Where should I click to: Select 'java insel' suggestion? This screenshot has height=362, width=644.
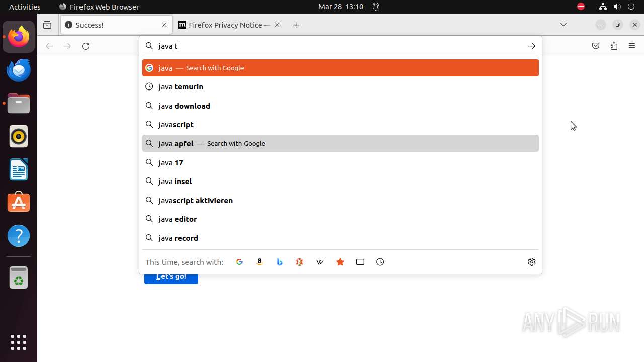341,181
